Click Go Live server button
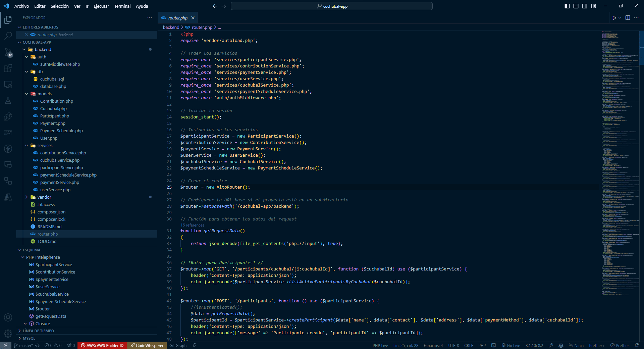Image resolution: width=644 pixels, height=349 pixels. [x=511, y=345]
